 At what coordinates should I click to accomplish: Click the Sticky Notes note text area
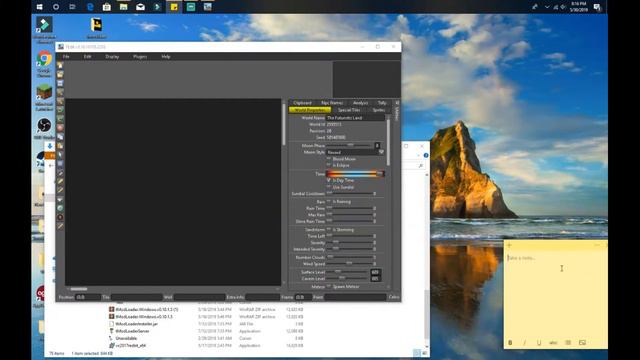(x=556, y=294)
